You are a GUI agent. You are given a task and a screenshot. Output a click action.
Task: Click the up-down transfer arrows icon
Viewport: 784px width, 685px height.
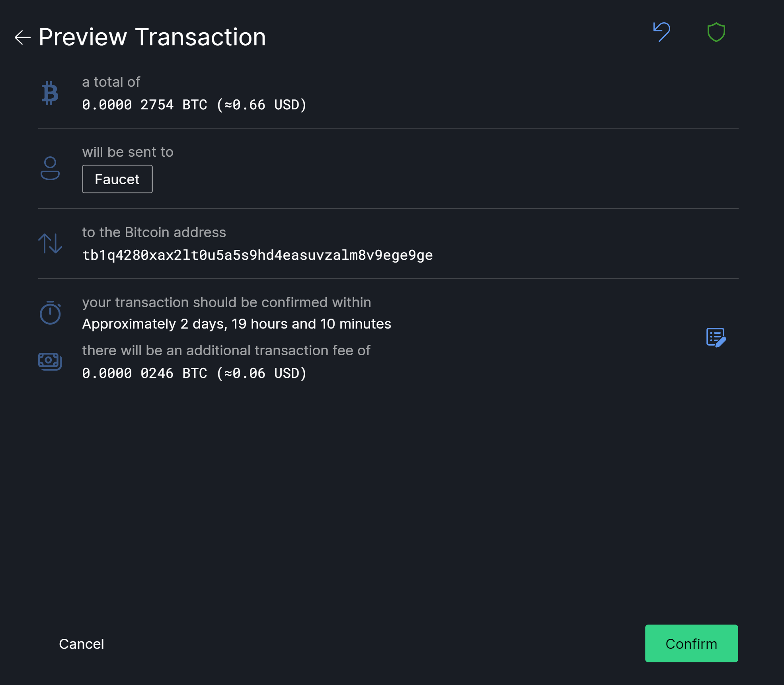[x=50, y=243]
